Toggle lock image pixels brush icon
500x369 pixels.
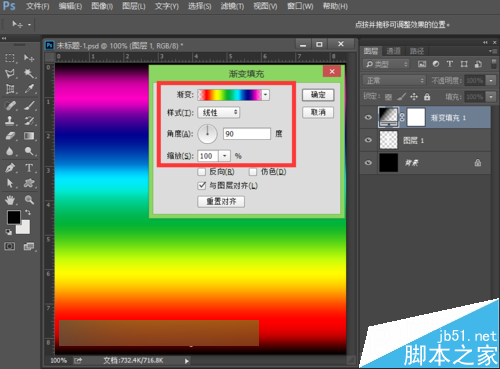pos(402,97)
